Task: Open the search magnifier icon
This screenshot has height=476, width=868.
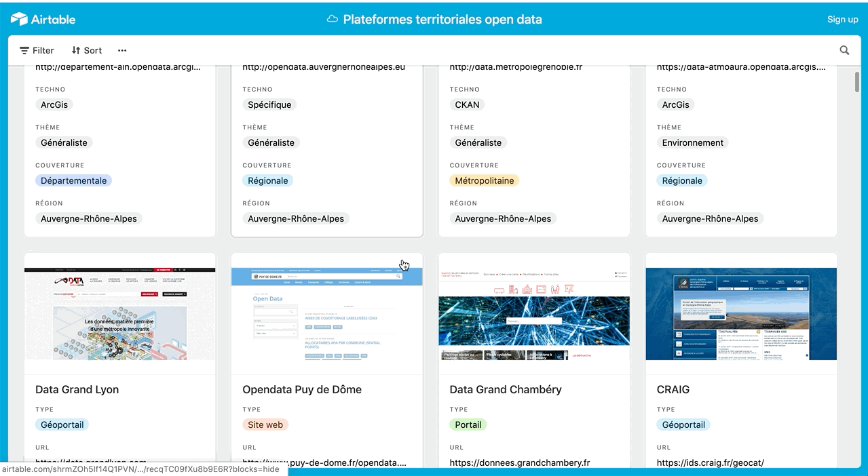Action: click(844, 50)
